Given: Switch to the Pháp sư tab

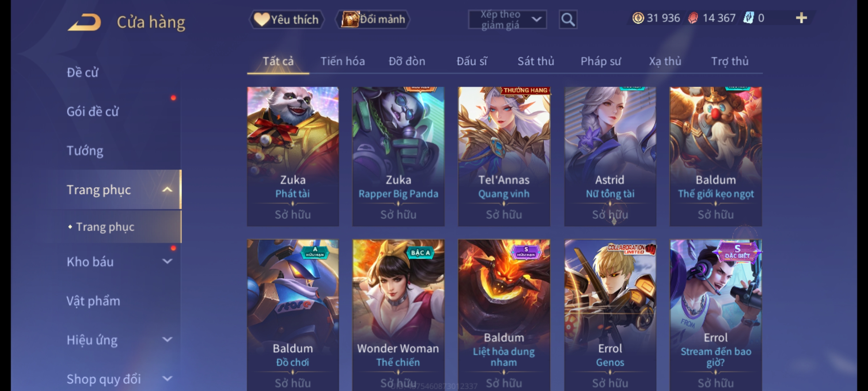Looking at the screenshot, I should tap(600, 61).
